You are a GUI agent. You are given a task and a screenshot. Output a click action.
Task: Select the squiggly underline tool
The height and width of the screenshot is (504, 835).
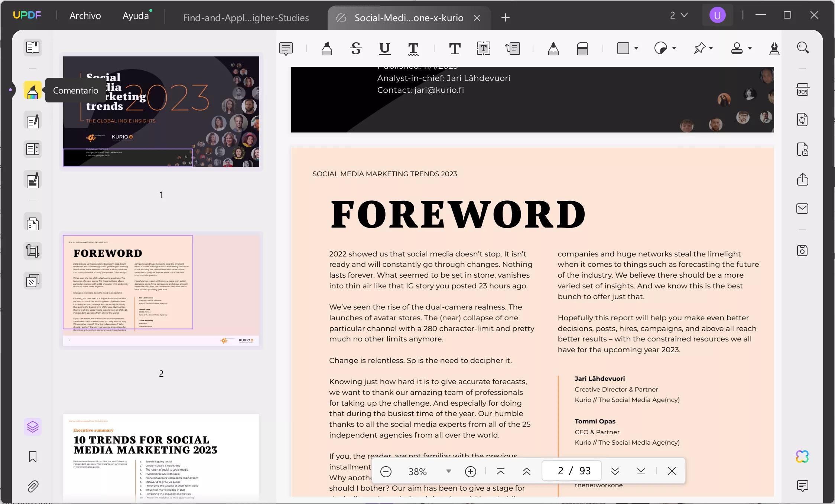pyautogui.click(x=413, y=48)
